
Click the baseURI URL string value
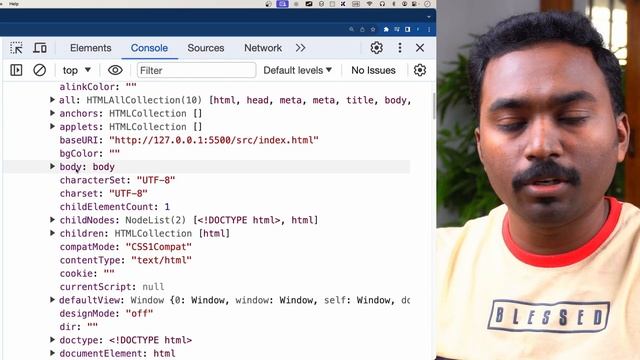214,140
